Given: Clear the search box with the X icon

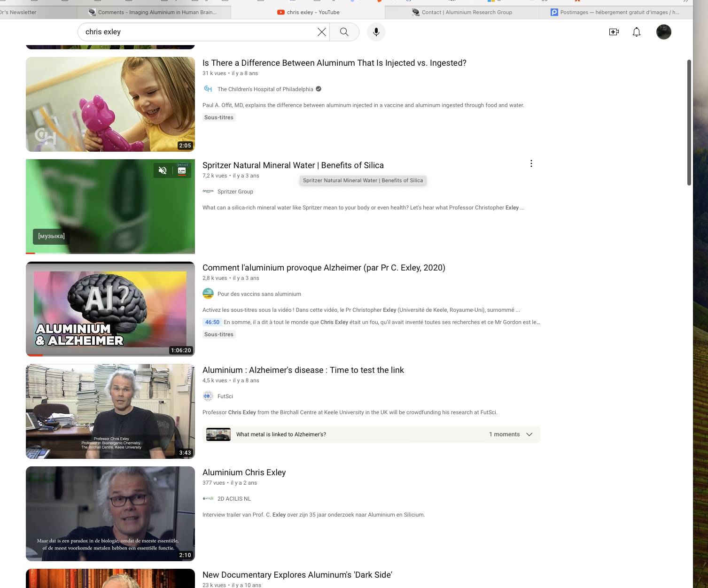Looking at the screenshot, I should (322, 32).
